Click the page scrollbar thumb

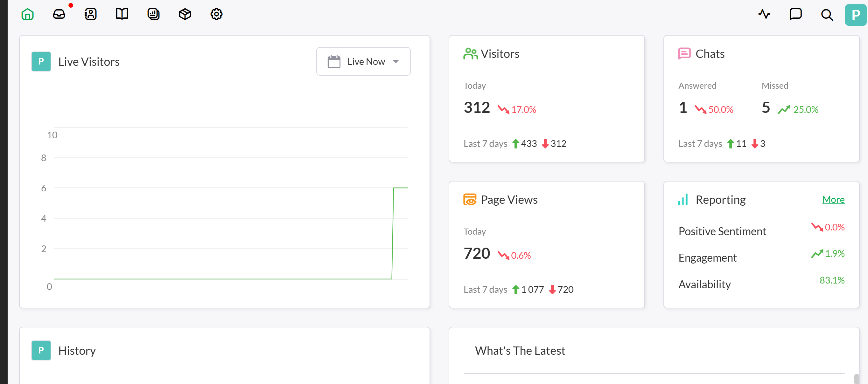pos(857,379)
